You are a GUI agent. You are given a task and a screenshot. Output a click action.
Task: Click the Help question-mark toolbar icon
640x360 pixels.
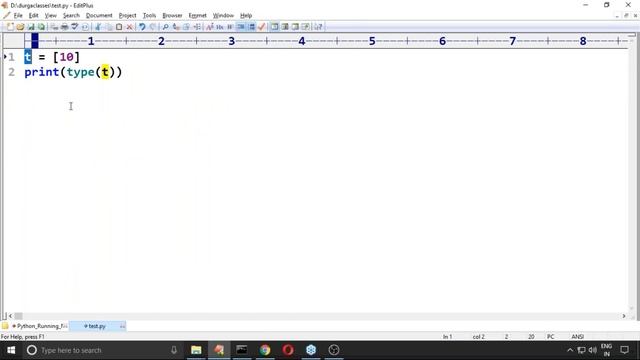click(318, 27)
